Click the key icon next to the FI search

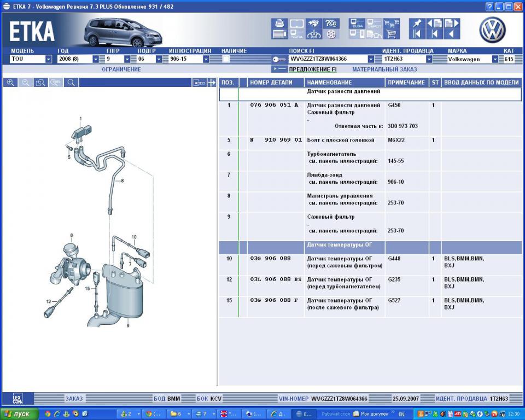(x=279, y=59)
